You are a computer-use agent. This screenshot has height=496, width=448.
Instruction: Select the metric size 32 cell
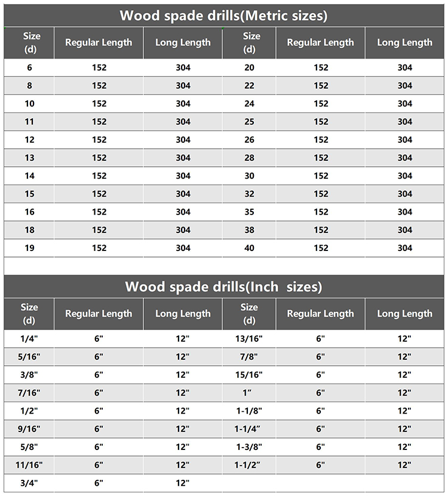pos(249,194)
